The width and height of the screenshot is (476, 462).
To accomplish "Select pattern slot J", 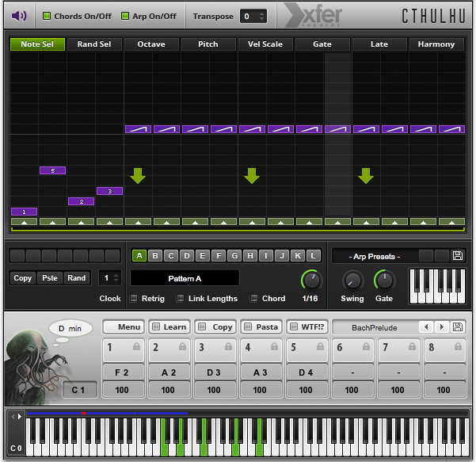I will [282, 256].
